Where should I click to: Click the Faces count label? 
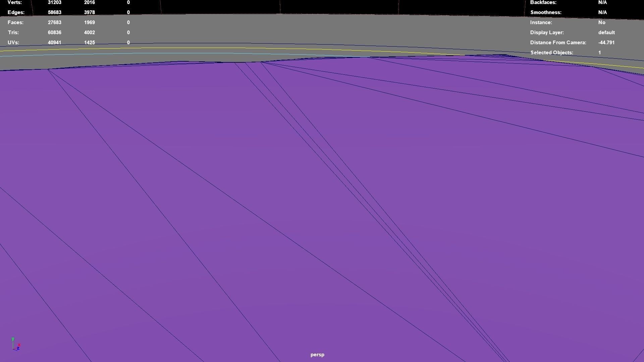[x=15, y=22]
